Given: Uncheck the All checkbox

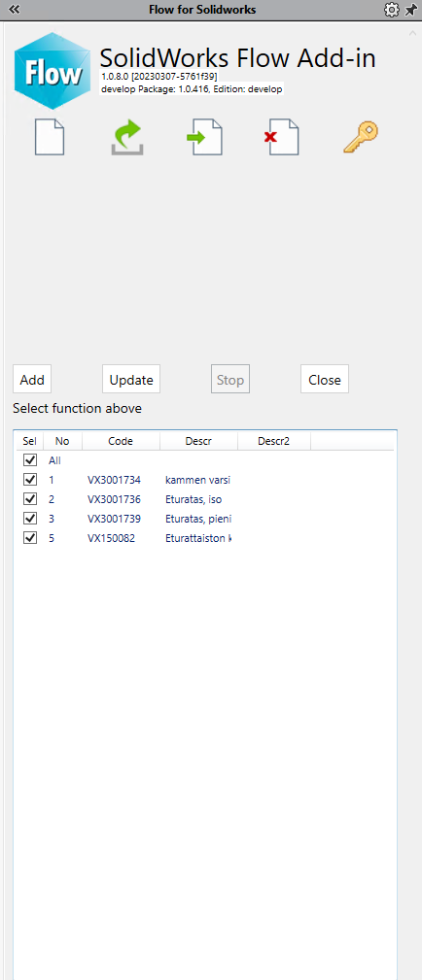Looking at the screenshot, I should pyautogui.click(x=30, y=460).
